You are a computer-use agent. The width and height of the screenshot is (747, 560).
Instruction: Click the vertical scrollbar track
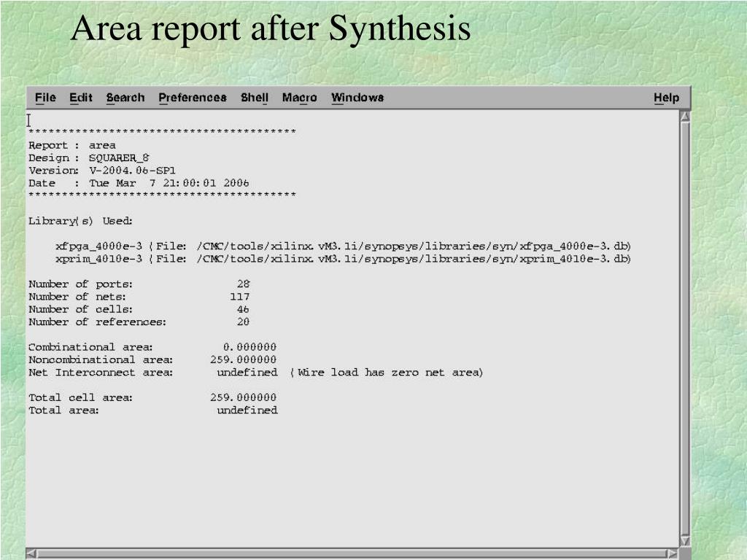[685, 329]
